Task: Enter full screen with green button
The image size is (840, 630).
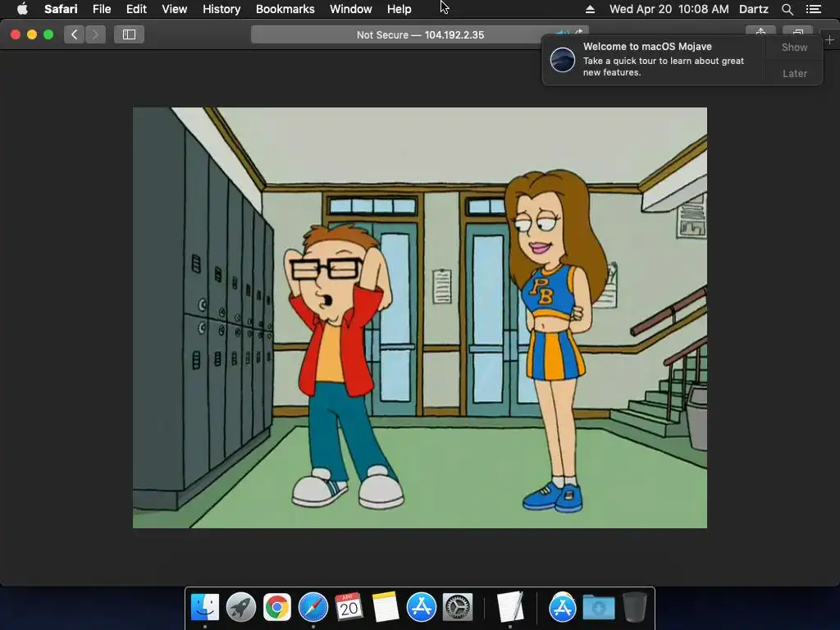Action: coord(48,34)
